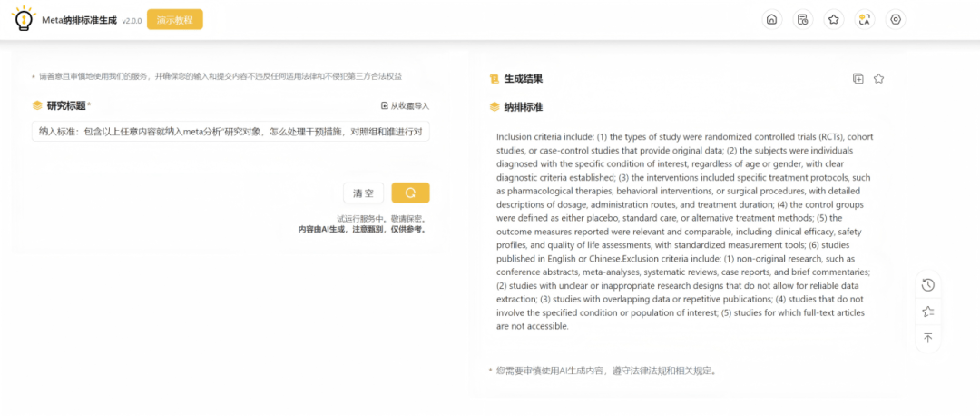Go to the home page icon
Viewport: 980px width, 416px height.
[x=771, y=19]
